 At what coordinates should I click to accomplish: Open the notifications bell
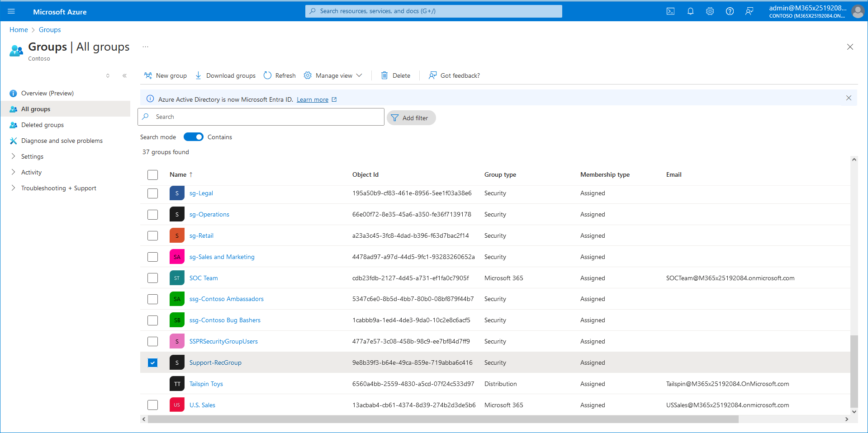tap(690, 11)
